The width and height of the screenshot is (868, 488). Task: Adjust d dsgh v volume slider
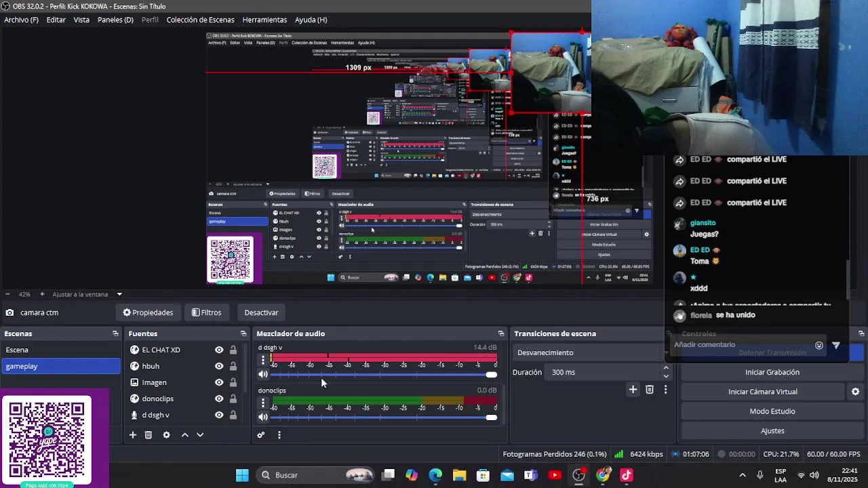[383, 375]
